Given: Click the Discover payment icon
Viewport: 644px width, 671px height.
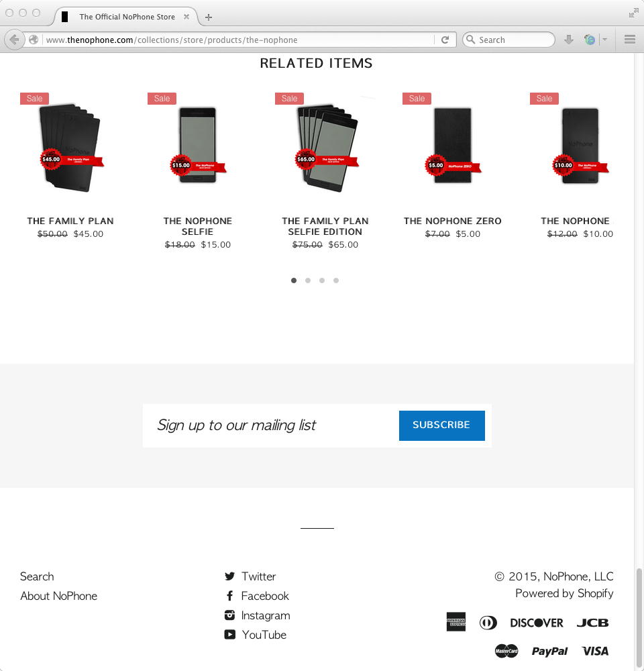Looking at the screenshot, I should click(537, 623).
